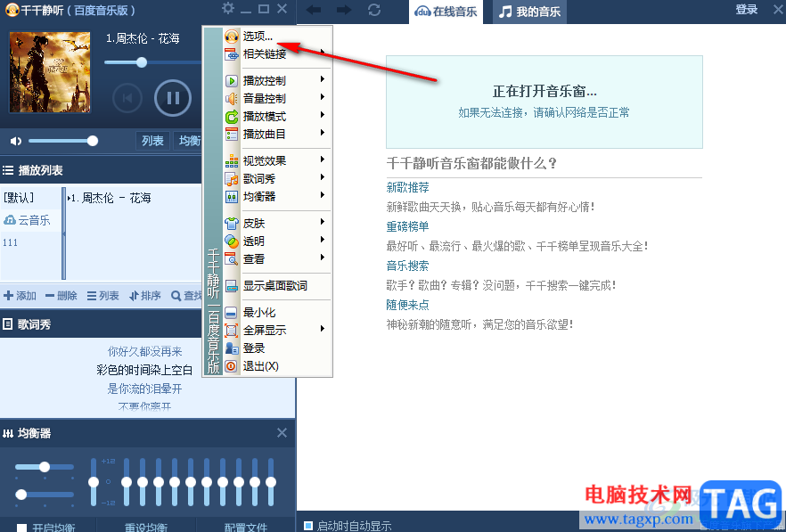Screen dimensions: 786x532
Task: Click the 最小化 menu icon
Action: point(231,313)
